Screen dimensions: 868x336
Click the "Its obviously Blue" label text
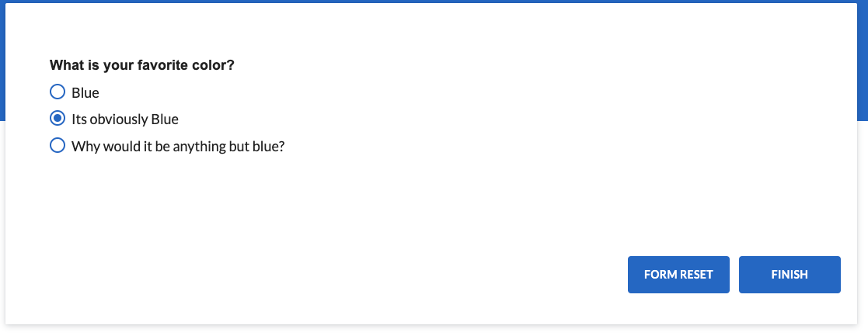click(x=125, y=120)
